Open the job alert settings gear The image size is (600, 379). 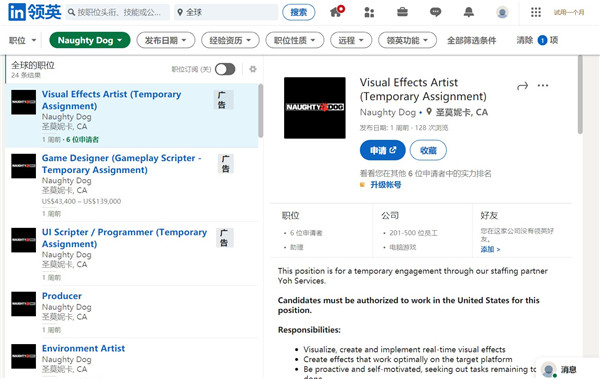[253, 69]
